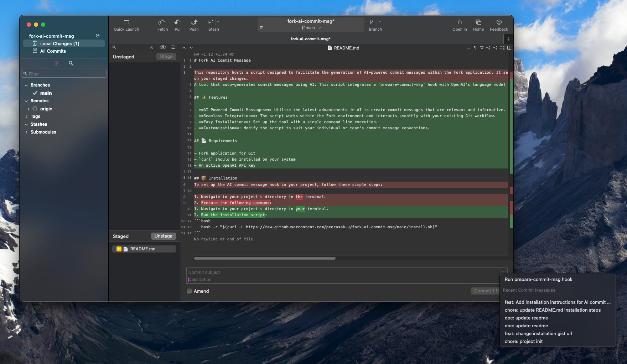This screenshot has width=627, height=364.
Task: Click the README.md diff header title
Action: click(343, 48)
